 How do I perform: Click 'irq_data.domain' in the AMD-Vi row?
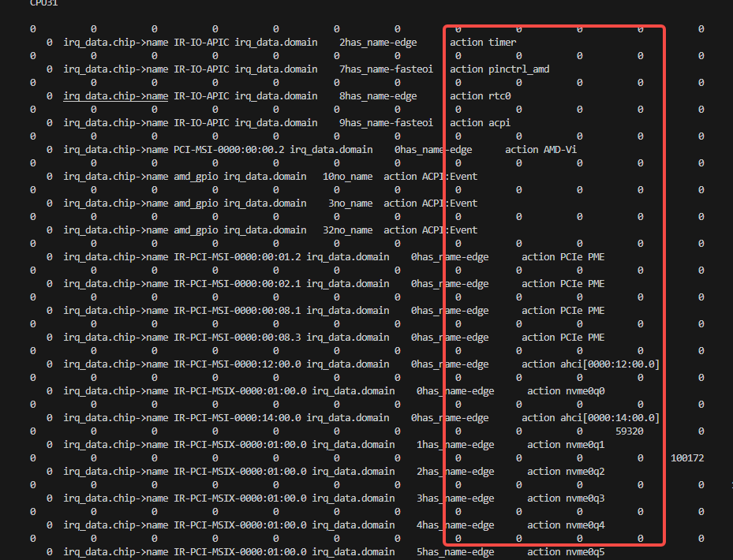331,150
